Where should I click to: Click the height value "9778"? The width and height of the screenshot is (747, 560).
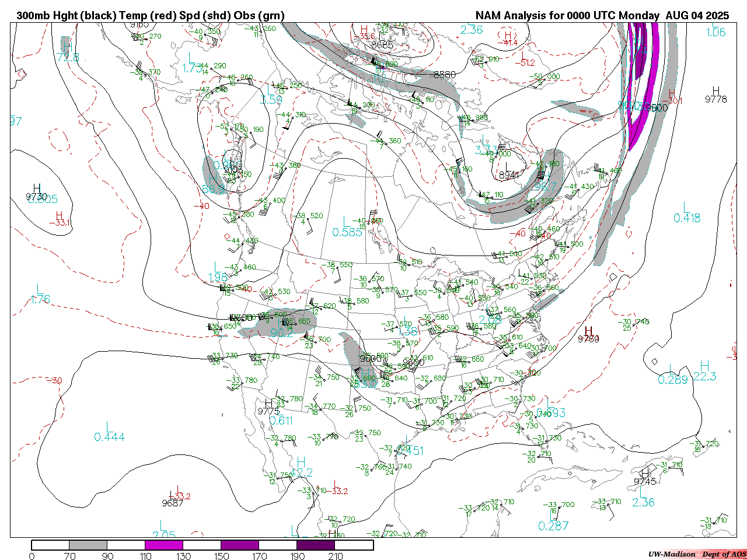click(716, 99)
